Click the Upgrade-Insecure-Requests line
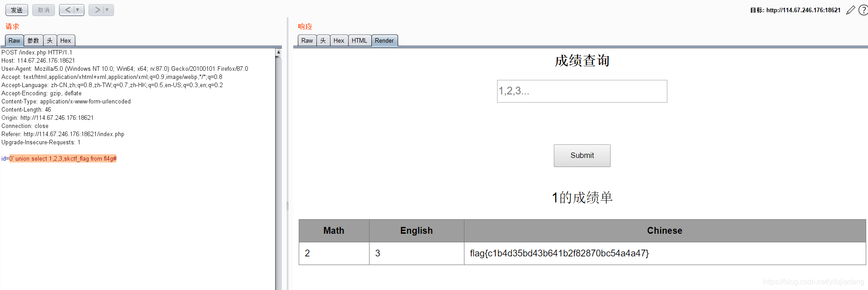The height and width of the screenshot is (290, 868). 41,142
